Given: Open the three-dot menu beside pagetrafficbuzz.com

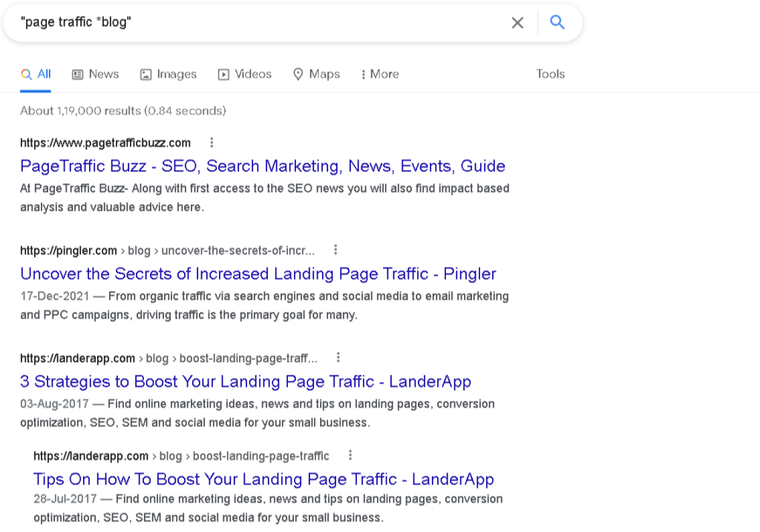Looking at the screenshot, I should coord(212,142).
